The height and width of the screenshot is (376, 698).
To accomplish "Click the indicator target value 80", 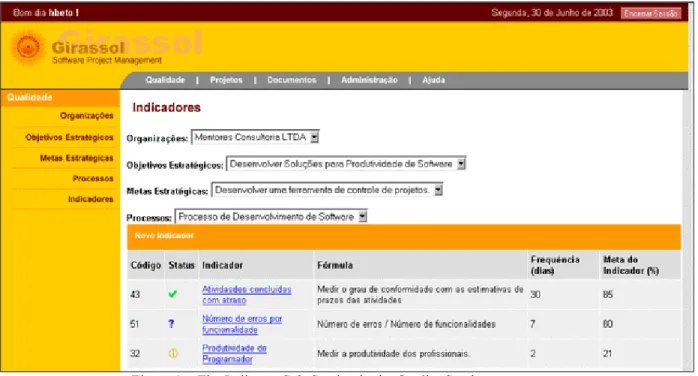I will [608, 324].
